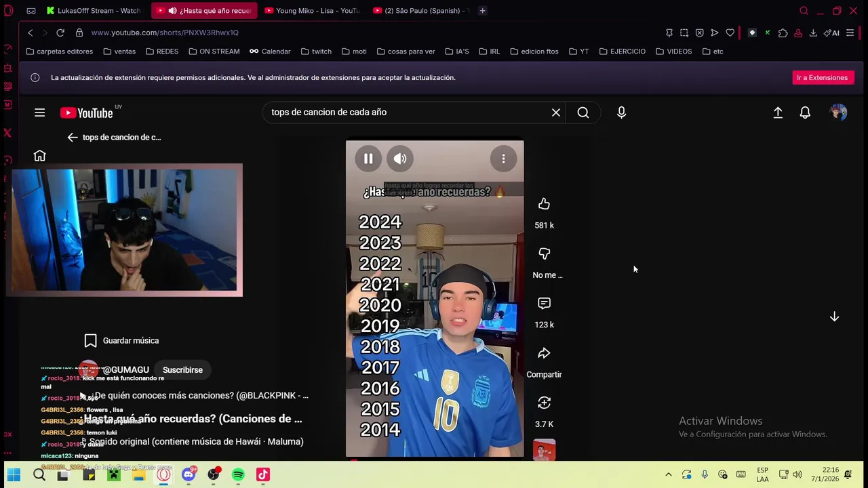
Task: Open twitch bookmark folder
Action: click(316, 52)
